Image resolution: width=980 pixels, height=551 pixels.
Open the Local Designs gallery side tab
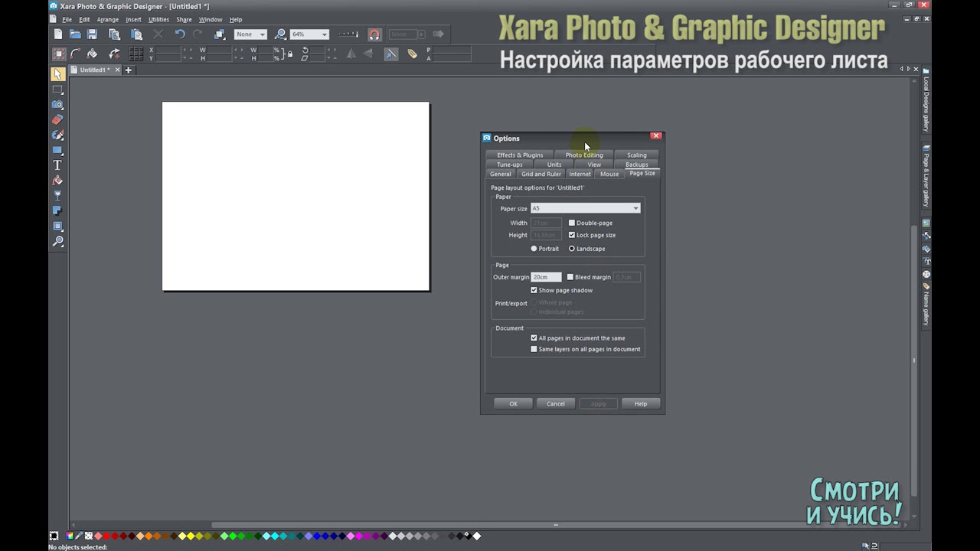[x=926, y=100]
